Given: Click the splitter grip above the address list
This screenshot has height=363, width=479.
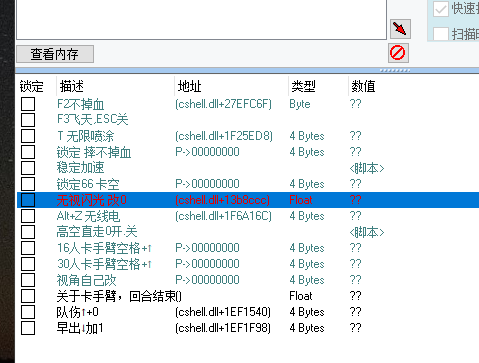Looking at the screenshot, I should (x=395, y=70).
